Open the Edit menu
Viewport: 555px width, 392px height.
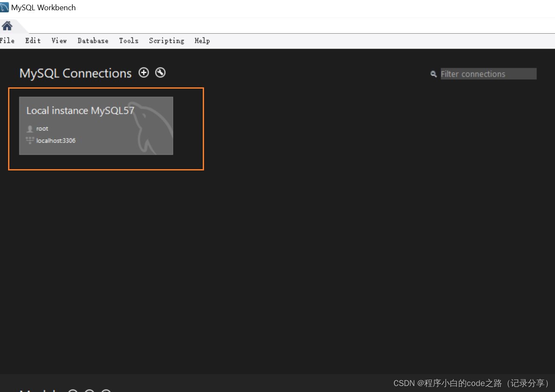[33, 41]
